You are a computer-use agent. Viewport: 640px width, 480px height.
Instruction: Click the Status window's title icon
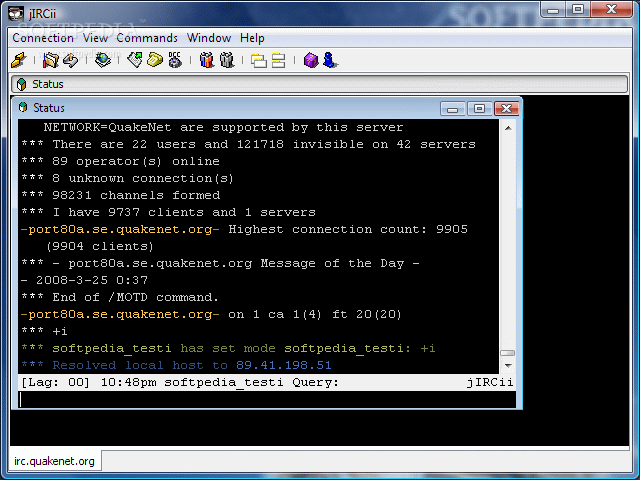[23, 107]
